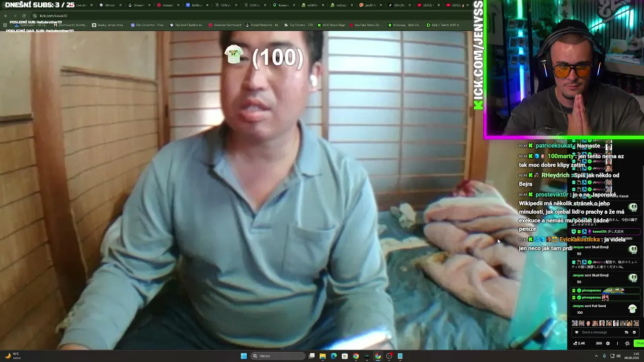644x362 pixels.
Task: Click the browser Forward arrow
Action: 14,16
